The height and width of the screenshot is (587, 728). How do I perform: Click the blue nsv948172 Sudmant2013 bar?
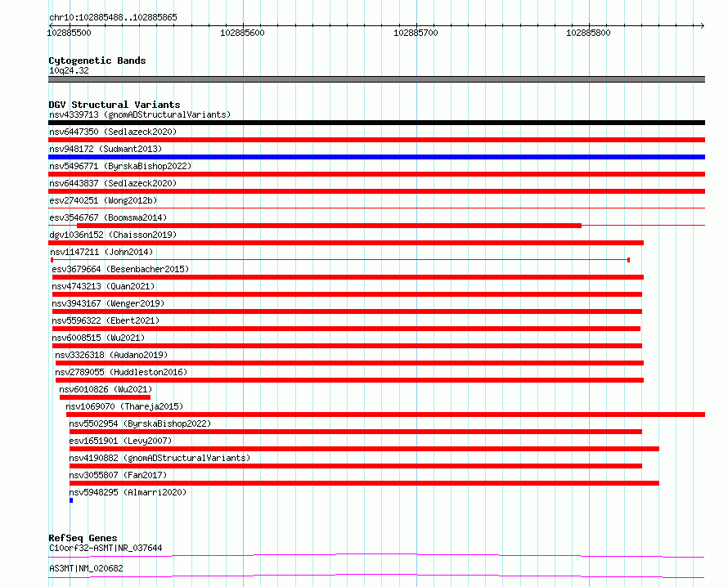point(376,157)
